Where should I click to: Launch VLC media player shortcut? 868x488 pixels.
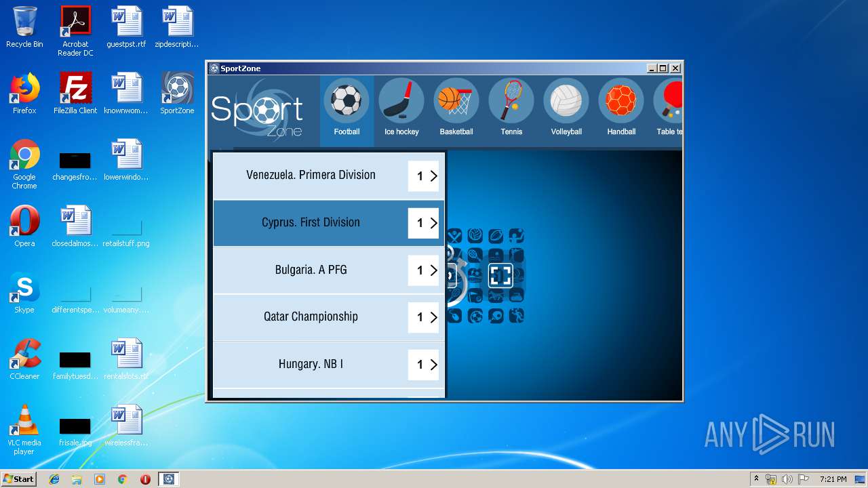[24, 430]
